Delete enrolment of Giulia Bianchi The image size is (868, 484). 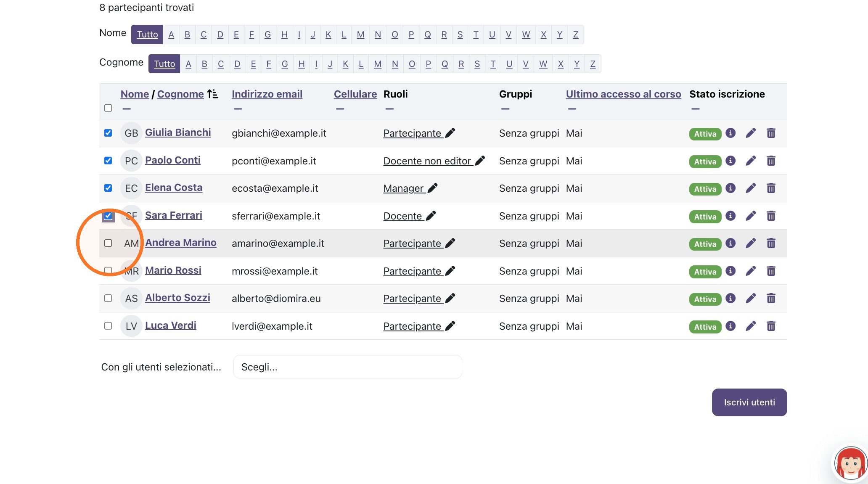771,133
